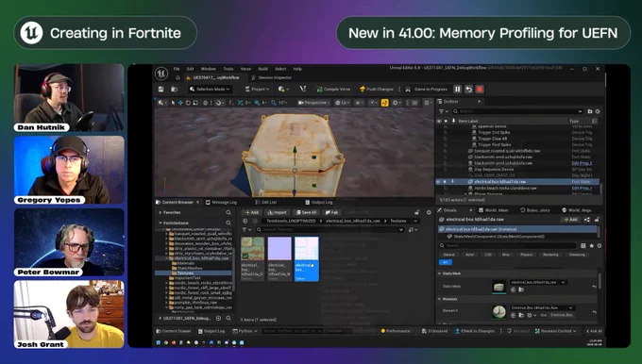Click the Windows Start button on taskbar

coord(159,342)
